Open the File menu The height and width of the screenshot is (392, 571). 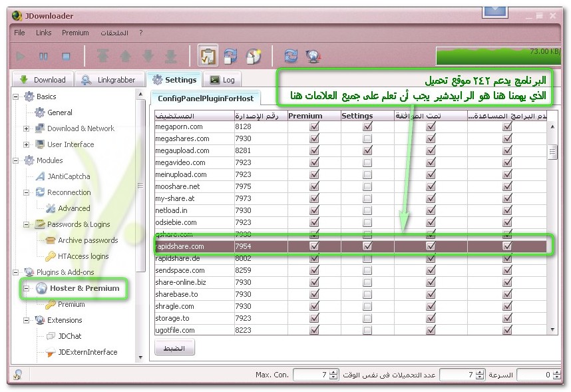point(19,33)
